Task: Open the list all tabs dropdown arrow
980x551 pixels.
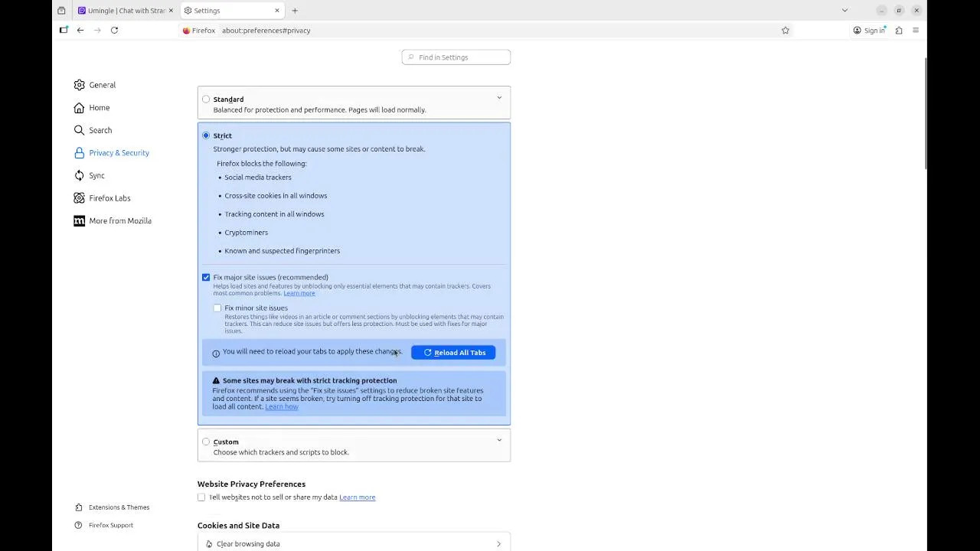Action: coord(844,11)
